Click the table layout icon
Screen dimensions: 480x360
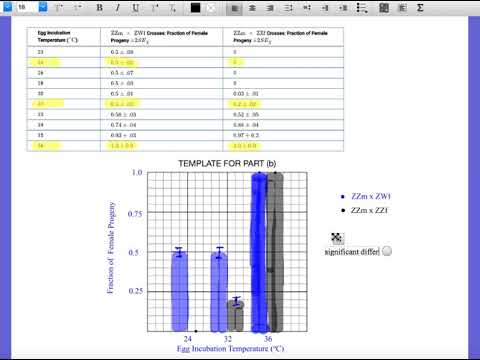tap(402, 8)
